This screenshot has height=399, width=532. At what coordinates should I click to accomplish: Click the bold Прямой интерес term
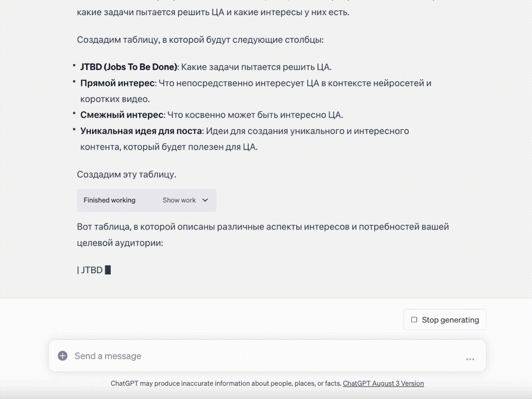(x=117, y=83)
